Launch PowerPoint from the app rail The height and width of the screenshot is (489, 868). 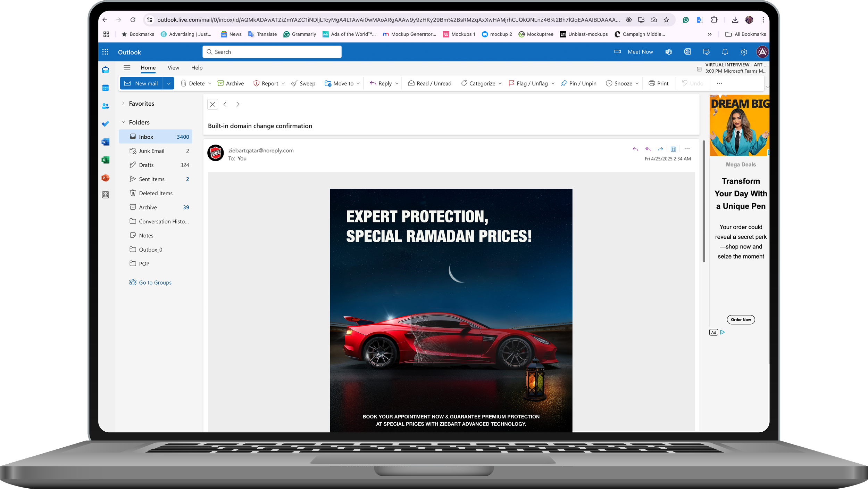click(106, 178)
